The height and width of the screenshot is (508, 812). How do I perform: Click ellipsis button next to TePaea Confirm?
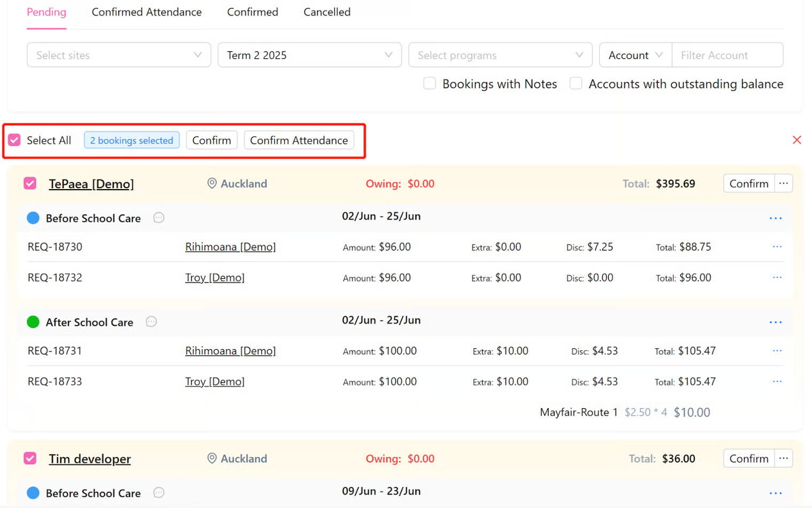click(x=783, y=183)
